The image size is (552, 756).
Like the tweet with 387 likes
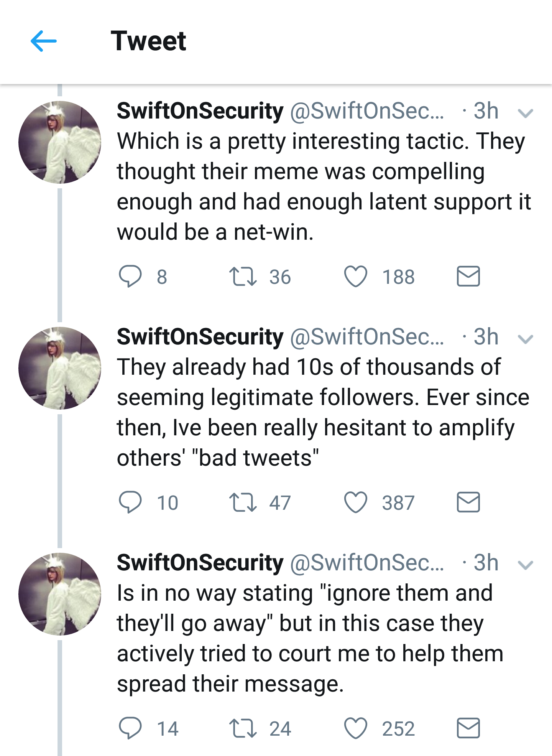coord(355,502)
